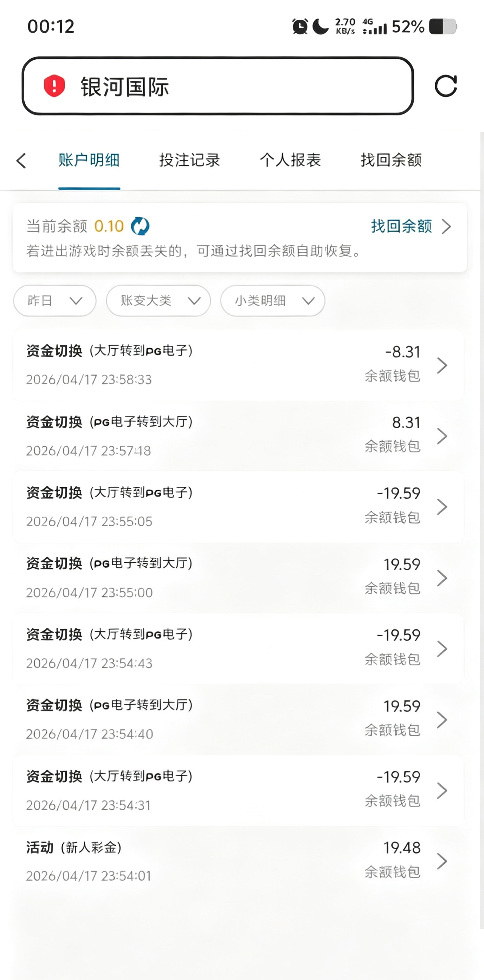Tap the red security warning shield
This screenshot has height=980, width=484.
click(x=54, y=86)
